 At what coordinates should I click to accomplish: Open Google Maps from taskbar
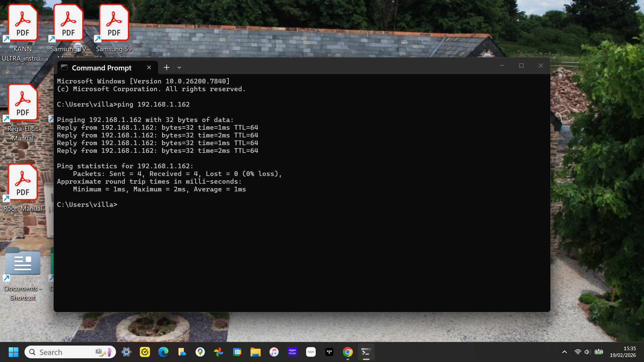point(200,352)
